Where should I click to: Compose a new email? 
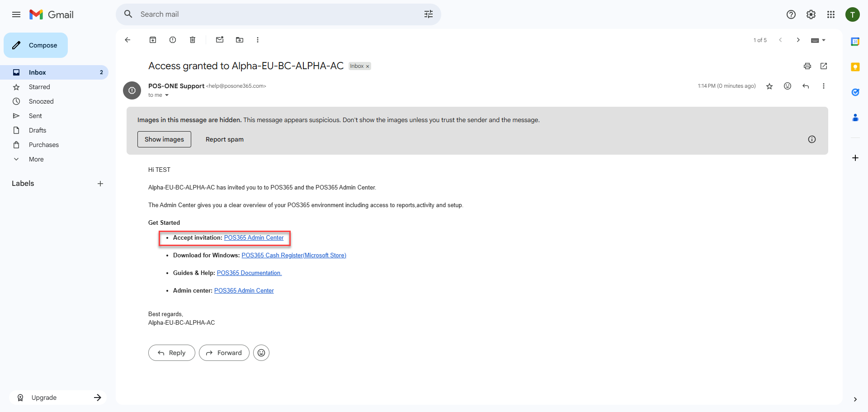36,45
